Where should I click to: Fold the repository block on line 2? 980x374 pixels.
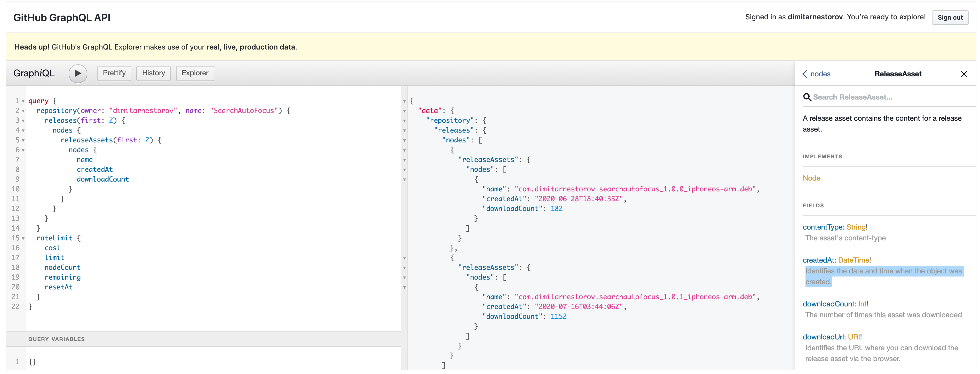(23, 111)
